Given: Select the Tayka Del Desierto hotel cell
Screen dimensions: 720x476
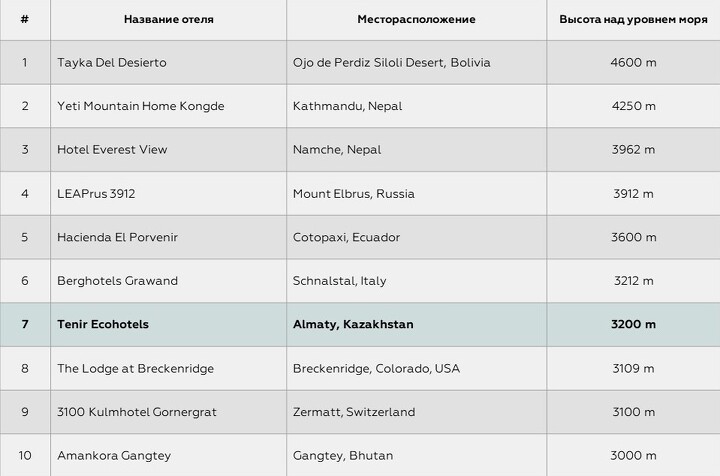Looking at the screenshot, I should coord(112,62).
